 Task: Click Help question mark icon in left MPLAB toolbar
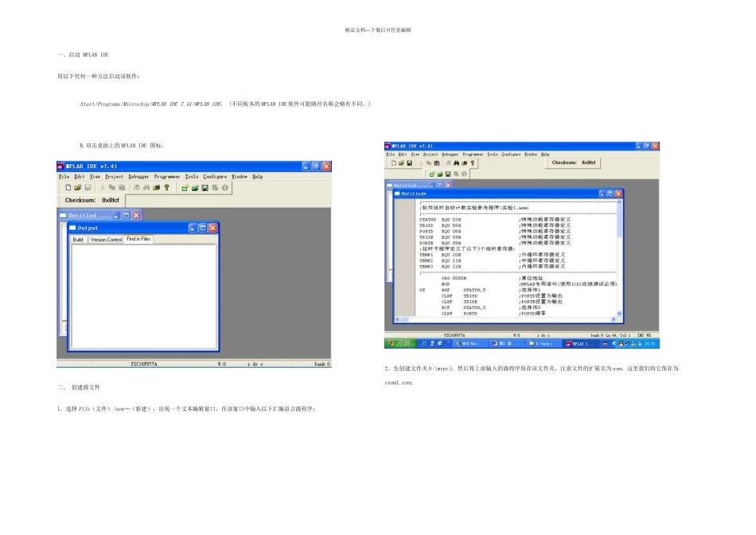tap(166, 188)
